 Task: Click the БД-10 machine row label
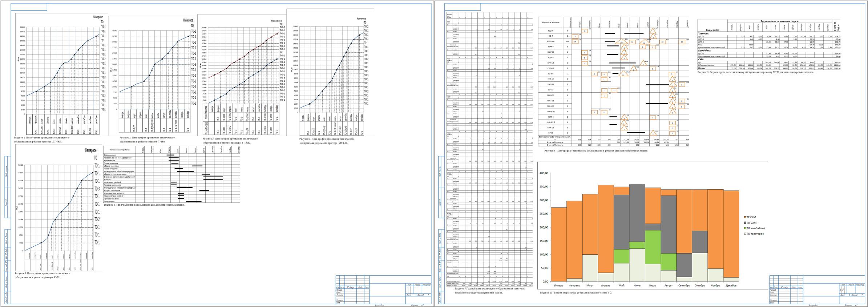tap(551, 31)
